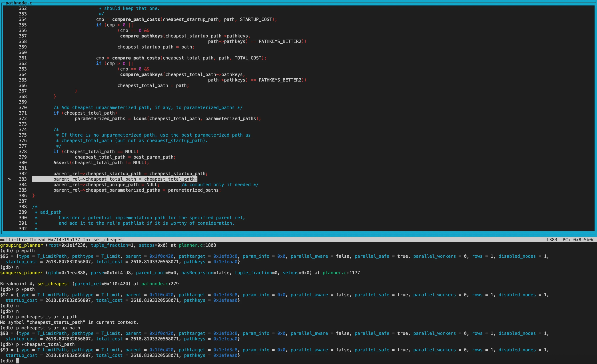Click the current-line arrow marker at line 383
The height and width of the screenshot is (364, 597).
10,179
